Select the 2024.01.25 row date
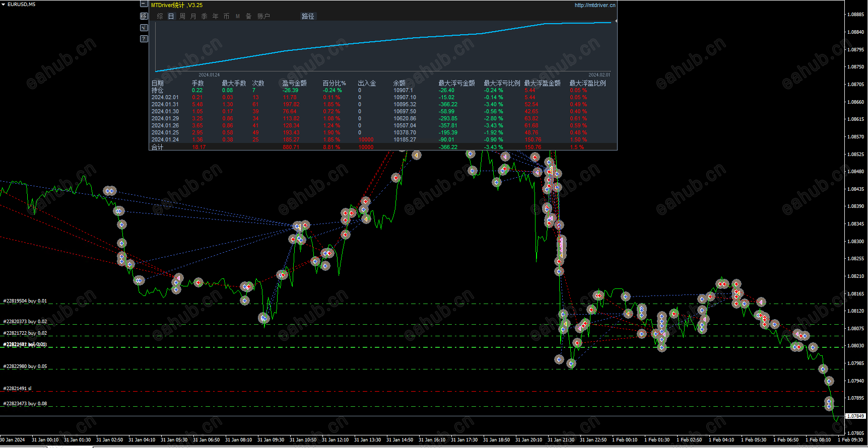The height and width of the screenshot is (448, 868). coord(165,133)
